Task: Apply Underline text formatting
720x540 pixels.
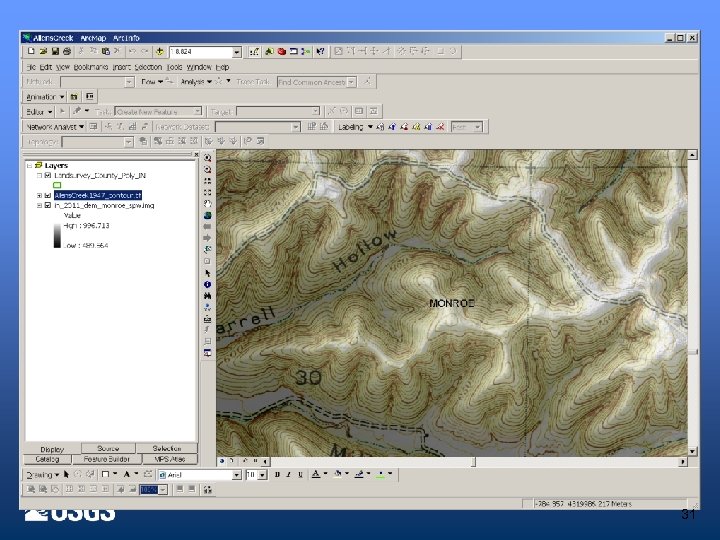Action: pos(300,475)
